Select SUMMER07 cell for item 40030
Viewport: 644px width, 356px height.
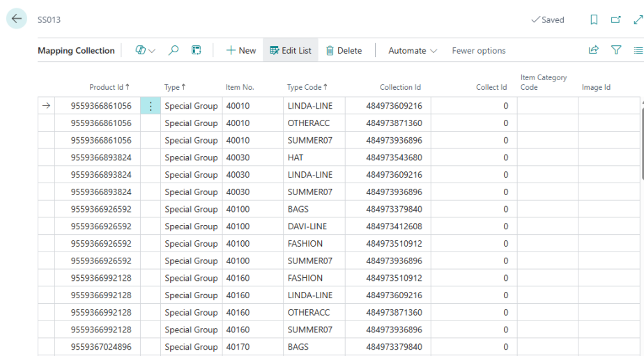tap(314, 192)
